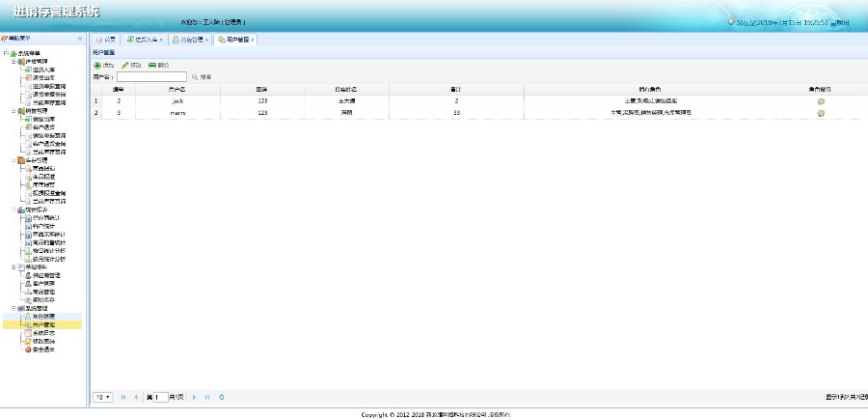Image resolution: width=868 pixels, height=420 pixels.
Task: Switch to the 首页 tab
Action: pyautogui.click(x=106, y=40)
